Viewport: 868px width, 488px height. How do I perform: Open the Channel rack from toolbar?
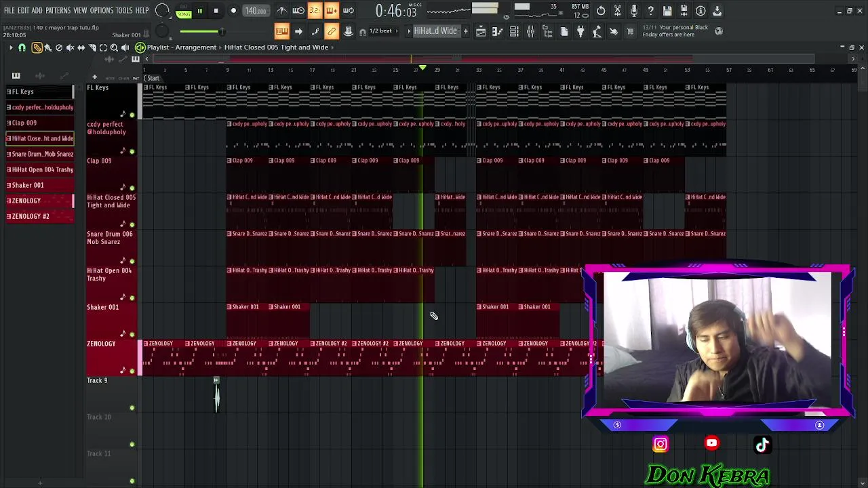(x=514, y=31)
